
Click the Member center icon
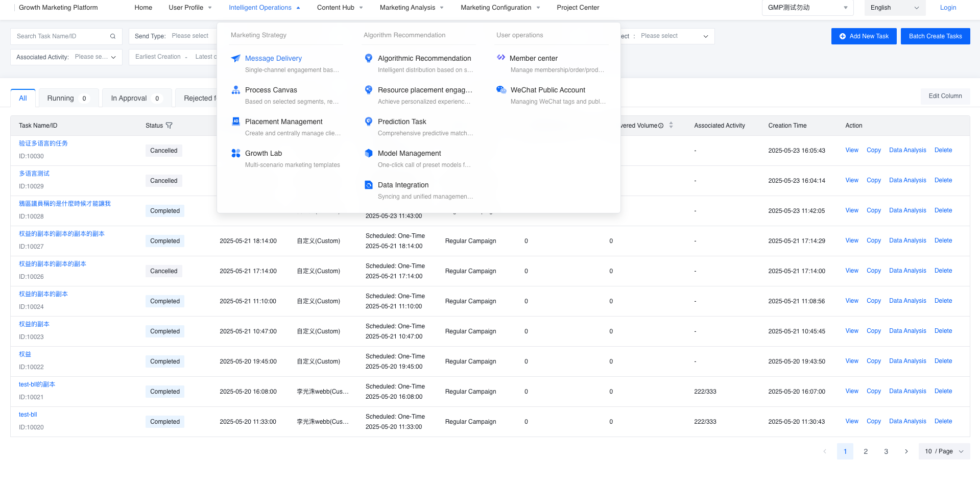pyautogui.click(x=501, y=58)
